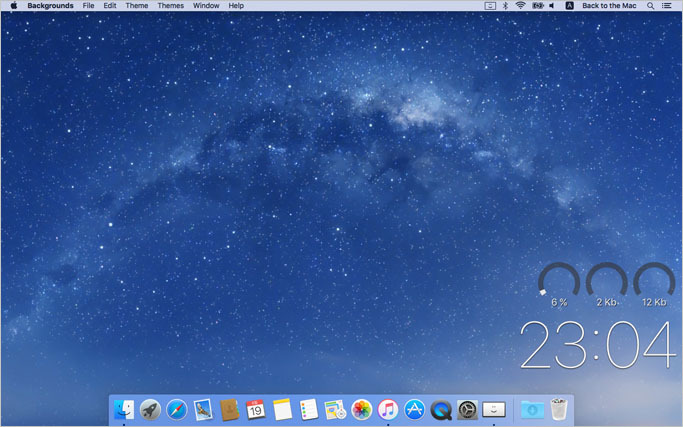Open the Maps icon in Dock
683x427 pixels.
pos(335,410)
